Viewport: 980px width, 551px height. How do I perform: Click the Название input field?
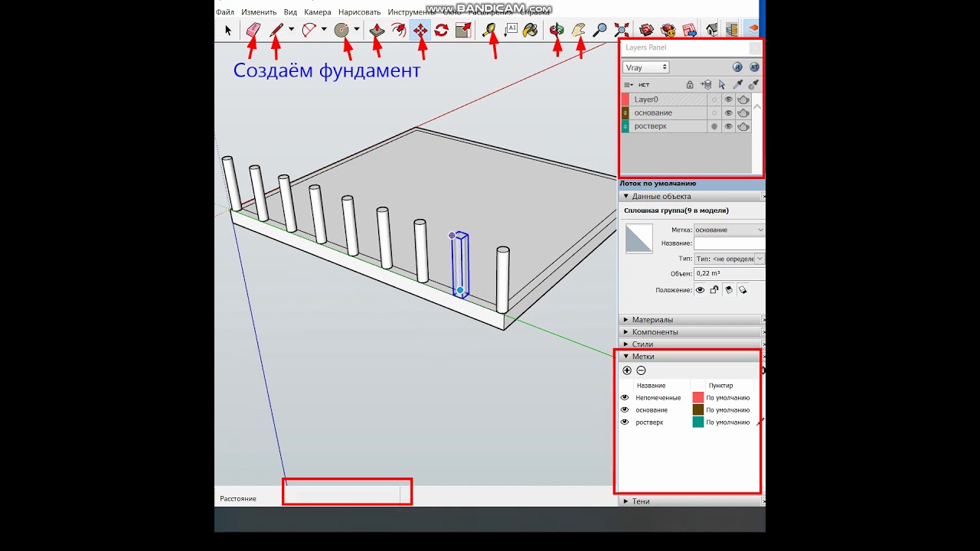click(730, 243)
